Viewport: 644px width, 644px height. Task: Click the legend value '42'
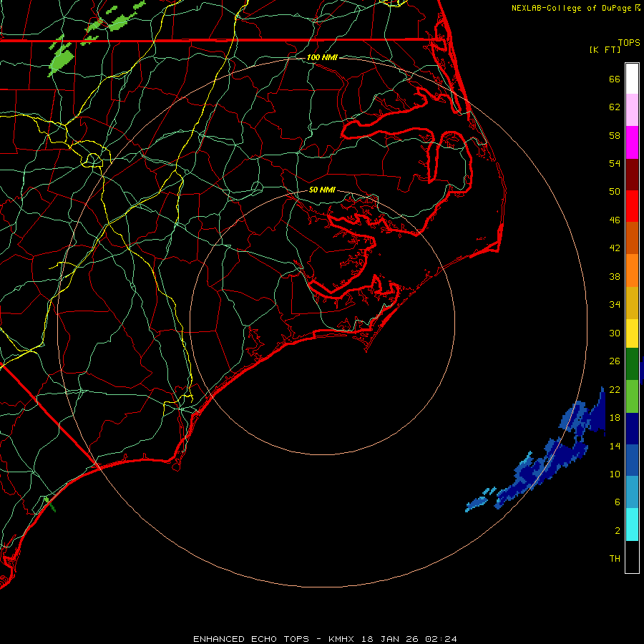click(x=615, y=248)
